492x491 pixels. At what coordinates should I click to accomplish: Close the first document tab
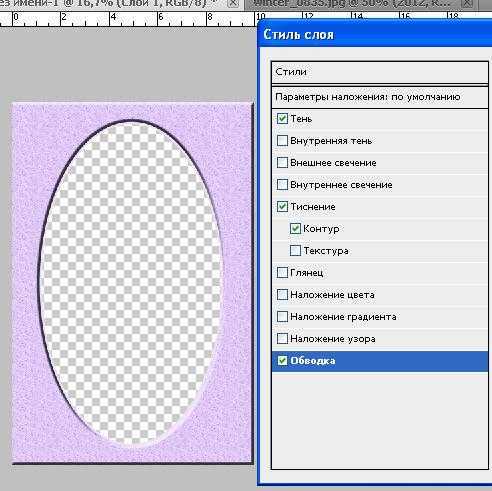(x=234, y=3)
